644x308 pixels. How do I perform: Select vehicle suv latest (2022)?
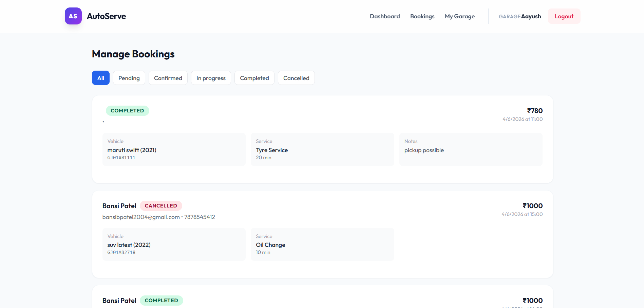pyautogui.click(x=129, y=245)
